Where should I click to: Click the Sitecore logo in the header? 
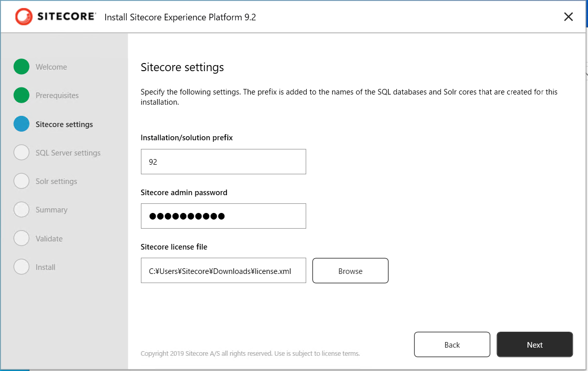coord(55,16)
